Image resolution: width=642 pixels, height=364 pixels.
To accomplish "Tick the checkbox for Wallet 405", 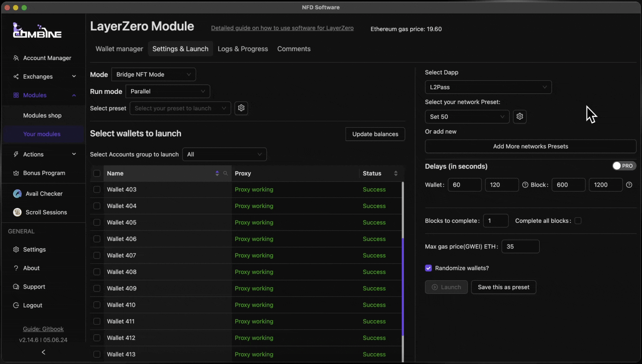I will (x=97, y=222).
